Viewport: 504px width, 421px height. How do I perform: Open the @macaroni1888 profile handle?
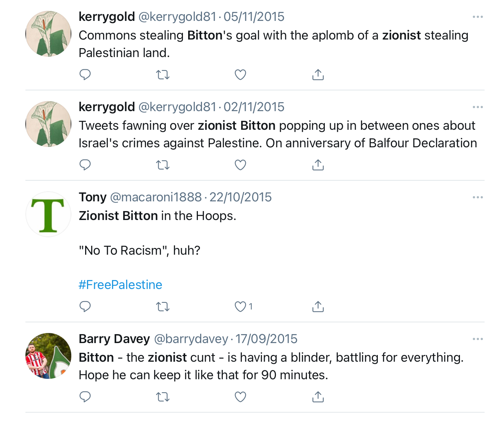[156, 197]
